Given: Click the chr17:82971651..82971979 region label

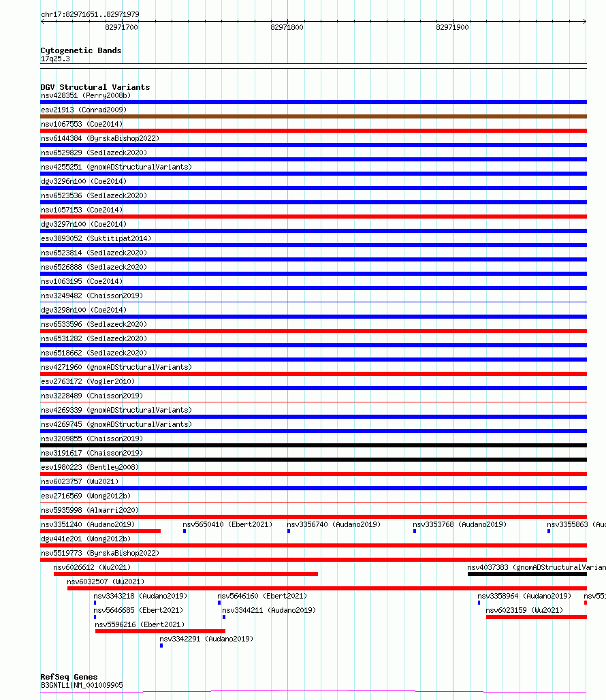Looking at the screenshot, I should pos(90,14).
